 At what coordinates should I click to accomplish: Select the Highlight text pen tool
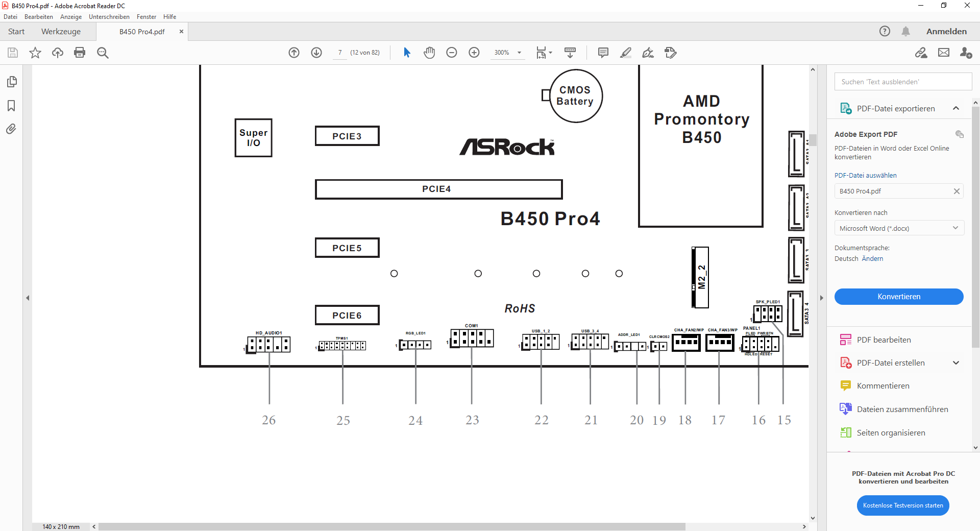[x=626, y=53]
